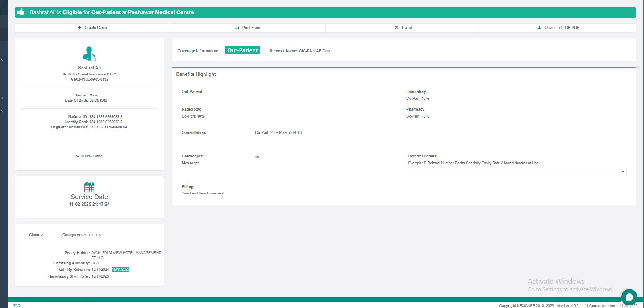The image size is (644, 308).
Task: Expand the Referral Details dropdown
Action: (x=517, y=171)
